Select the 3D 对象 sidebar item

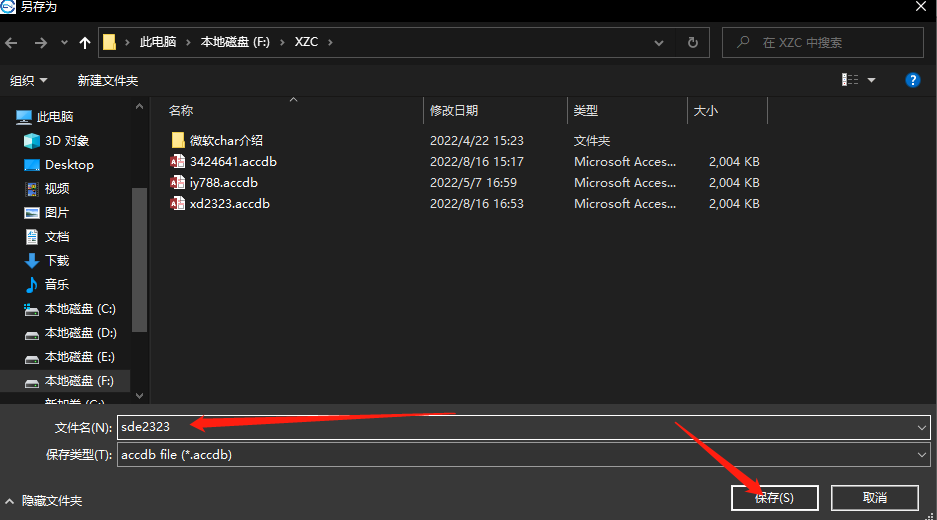(67, 141)
